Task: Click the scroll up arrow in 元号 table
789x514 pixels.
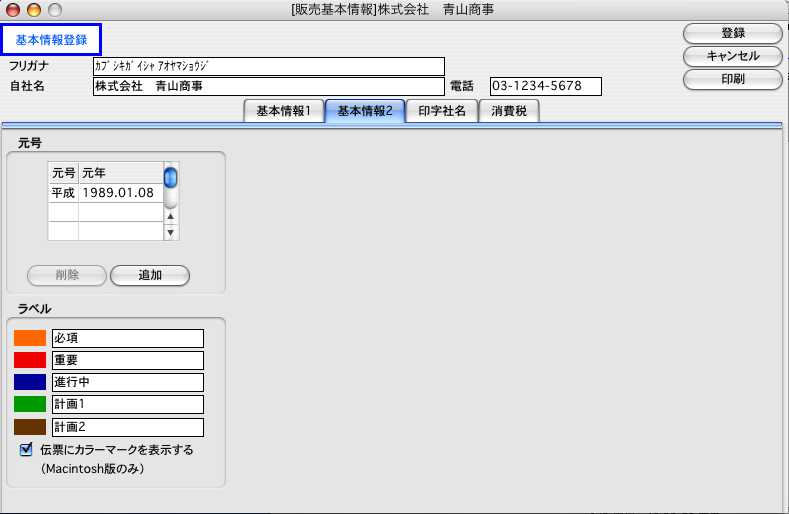Action: [x=171, y=216]
